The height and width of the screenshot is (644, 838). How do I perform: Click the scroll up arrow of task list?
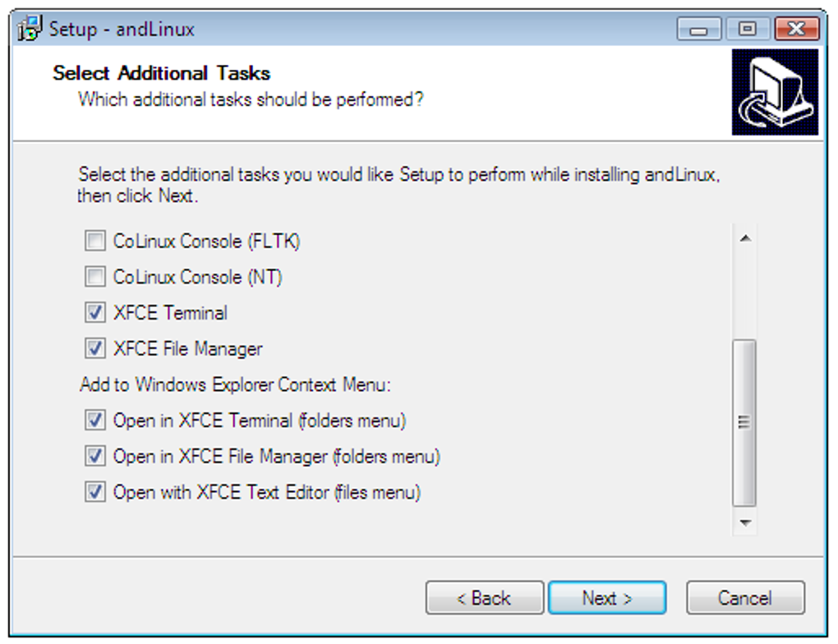744,239
